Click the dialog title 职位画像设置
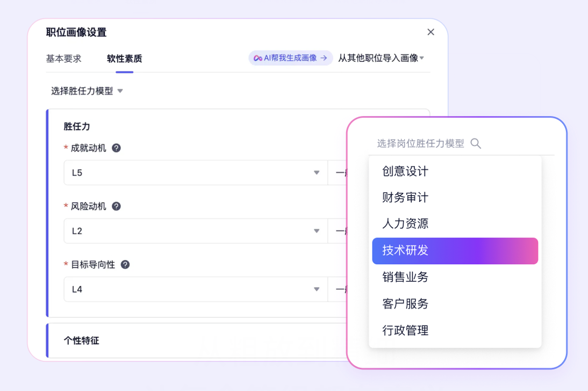This screenshot has width=588, height=391. click(x=76, y=32)
